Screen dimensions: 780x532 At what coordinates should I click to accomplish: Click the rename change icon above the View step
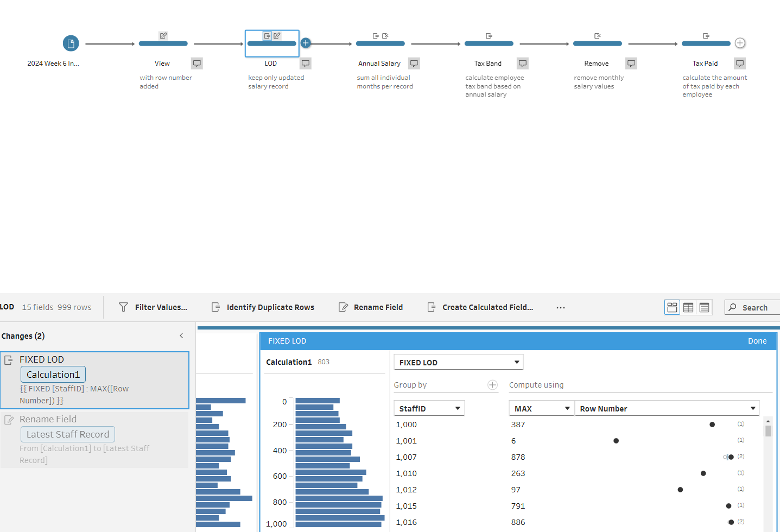pos(163,36)
